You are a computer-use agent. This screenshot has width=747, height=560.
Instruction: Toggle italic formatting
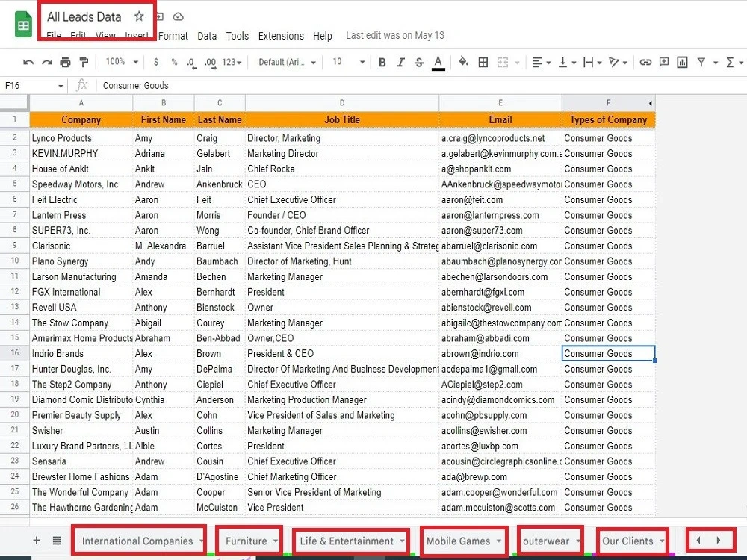pos(400,63)
